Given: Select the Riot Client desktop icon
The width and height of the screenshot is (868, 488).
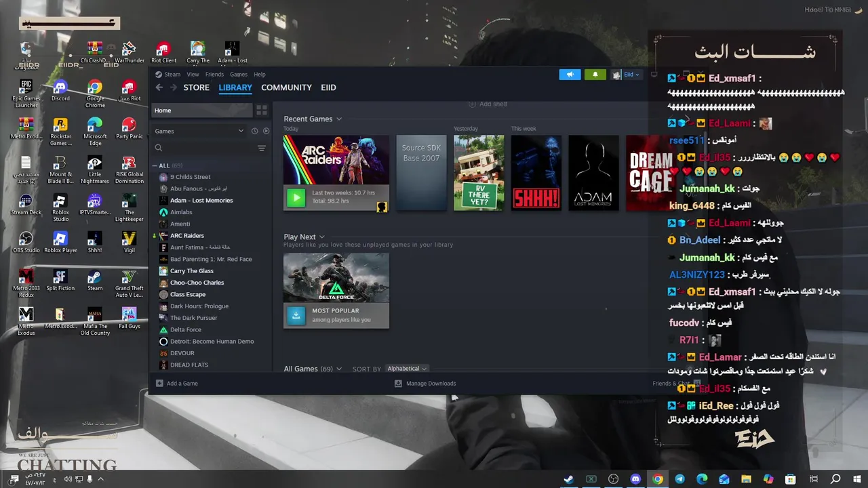Looking at the screenshot, I should click(163, 52).
